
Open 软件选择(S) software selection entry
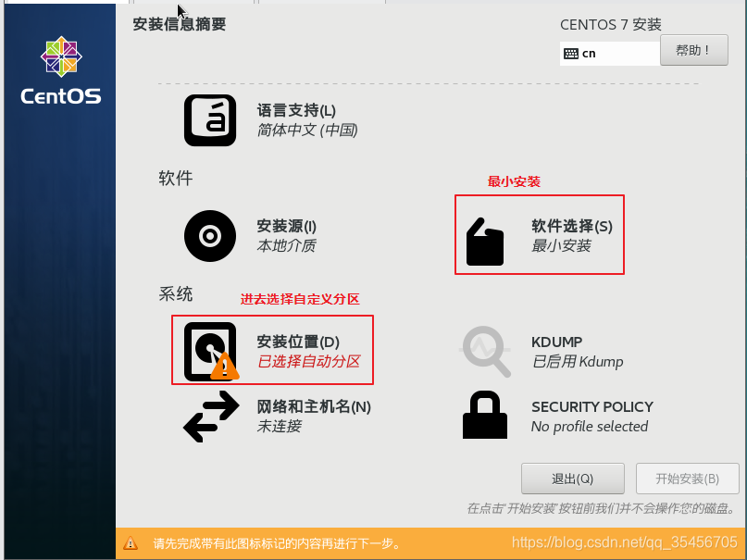point(572,236)
